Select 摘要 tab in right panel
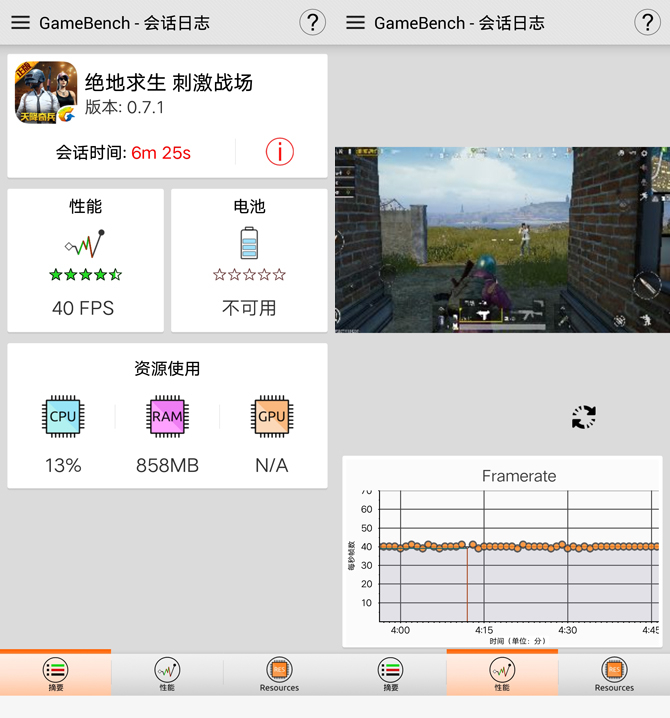The image size is (670, 718). pyautogui.click(x=390, y=674)
